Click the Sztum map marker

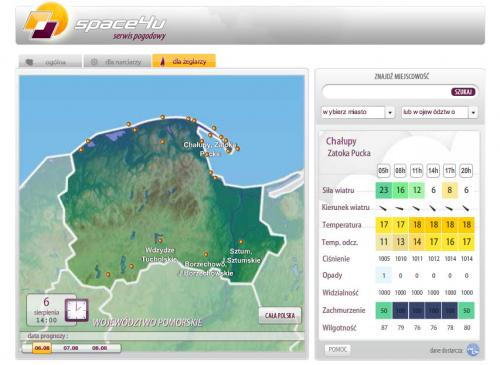point(241,242)
